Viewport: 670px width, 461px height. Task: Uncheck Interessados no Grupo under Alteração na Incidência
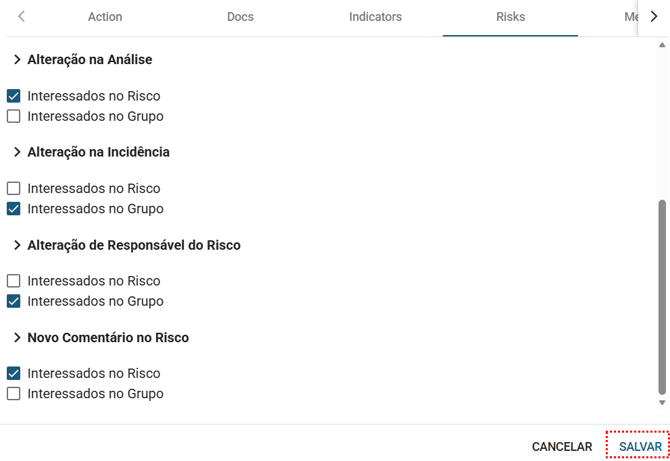(x=14, y=209)
